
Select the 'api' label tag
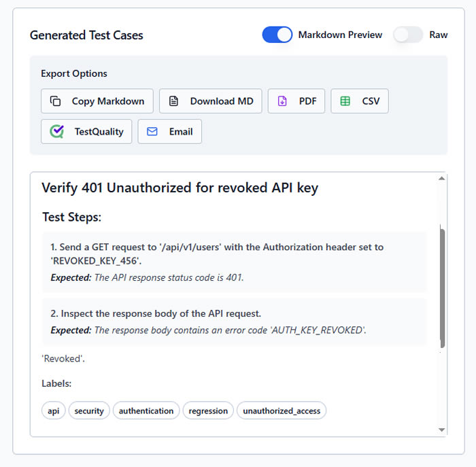click(54, 411)
